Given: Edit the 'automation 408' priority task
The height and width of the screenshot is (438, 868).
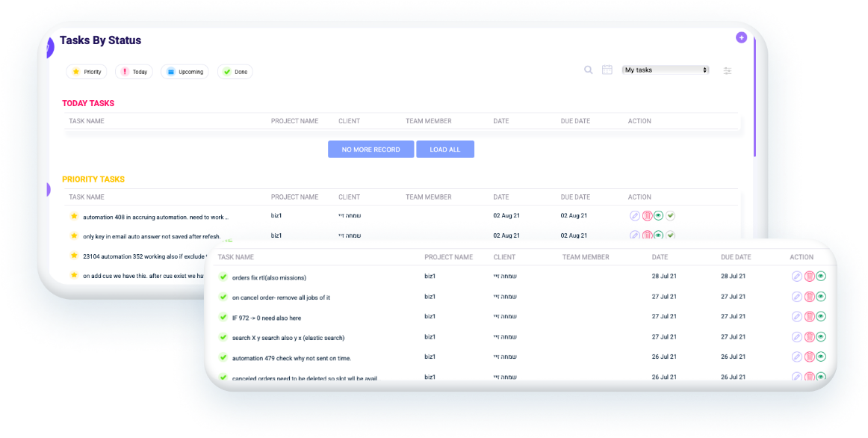Looking at the screenshot, I should tap(635, 216).
